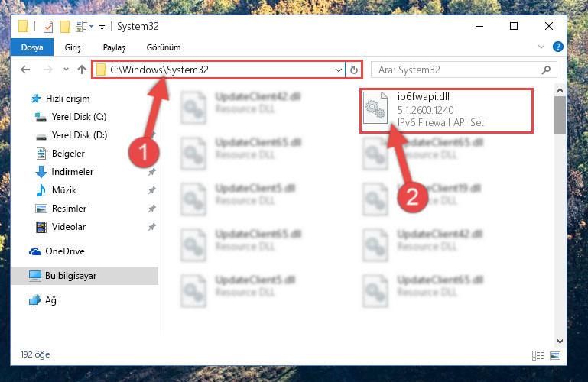The image size is (588, 382).
Task: Click the Back navigation arrow
Action: pos(25,70)
